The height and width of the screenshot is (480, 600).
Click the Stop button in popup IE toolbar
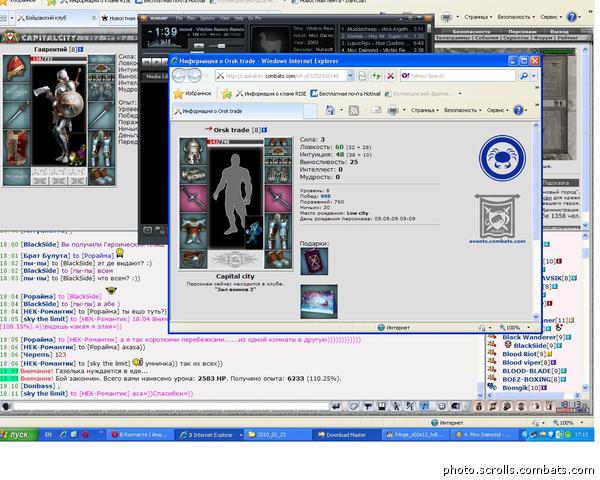pos(390,76)
